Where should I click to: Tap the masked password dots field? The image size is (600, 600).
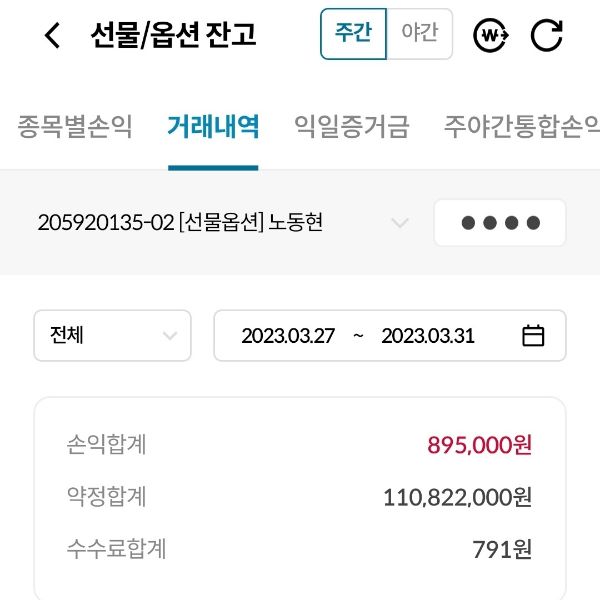500,223
